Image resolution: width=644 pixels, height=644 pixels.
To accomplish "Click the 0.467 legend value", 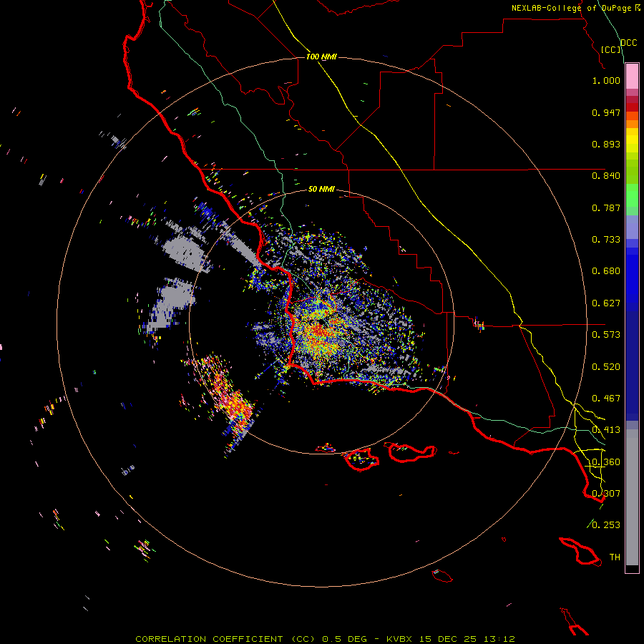I will coord(606,399).
